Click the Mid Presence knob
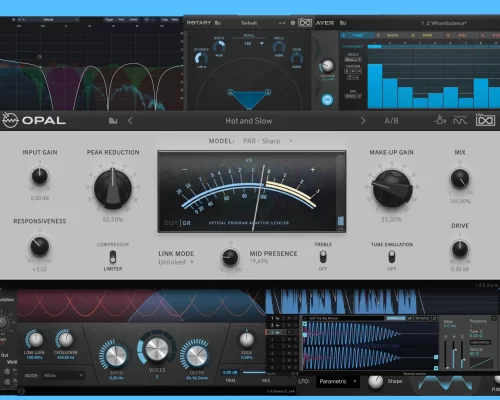 230,257
